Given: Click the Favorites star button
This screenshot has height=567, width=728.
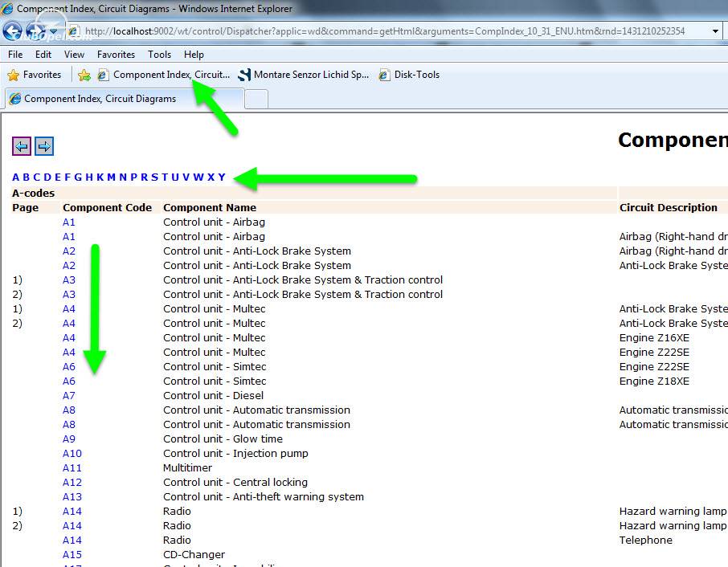Looking at the screenshot, I should pos(35,75).
